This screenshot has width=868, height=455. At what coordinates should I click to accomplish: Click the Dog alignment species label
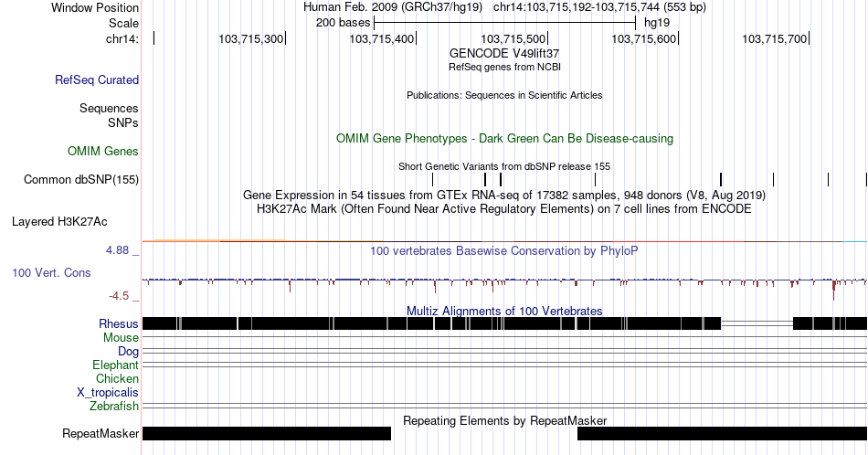coord(128,351)
